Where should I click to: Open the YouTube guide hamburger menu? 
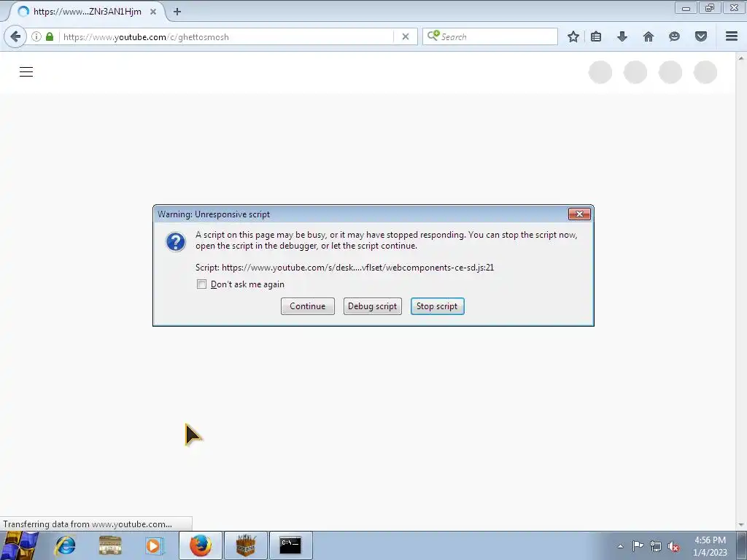(26, 72)
